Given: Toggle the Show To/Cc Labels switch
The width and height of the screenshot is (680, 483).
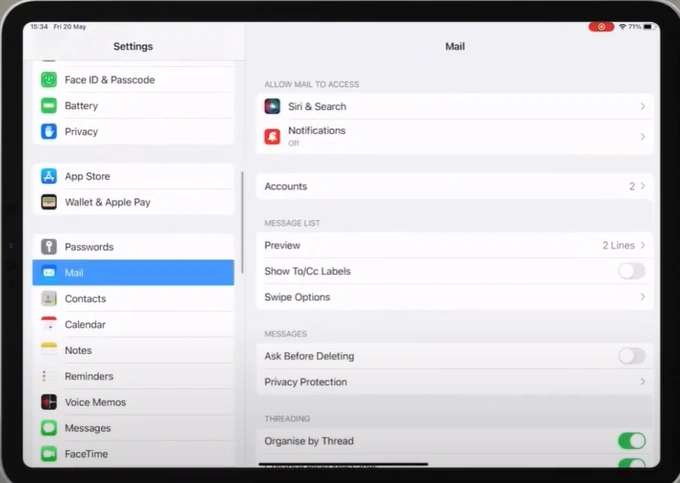Looking at the screenshot, I should coord(632,271).
